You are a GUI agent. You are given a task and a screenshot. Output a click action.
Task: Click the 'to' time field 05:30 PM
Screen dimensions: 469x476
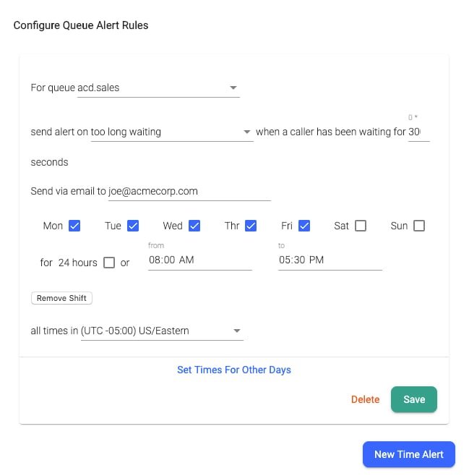coord(330,260)
